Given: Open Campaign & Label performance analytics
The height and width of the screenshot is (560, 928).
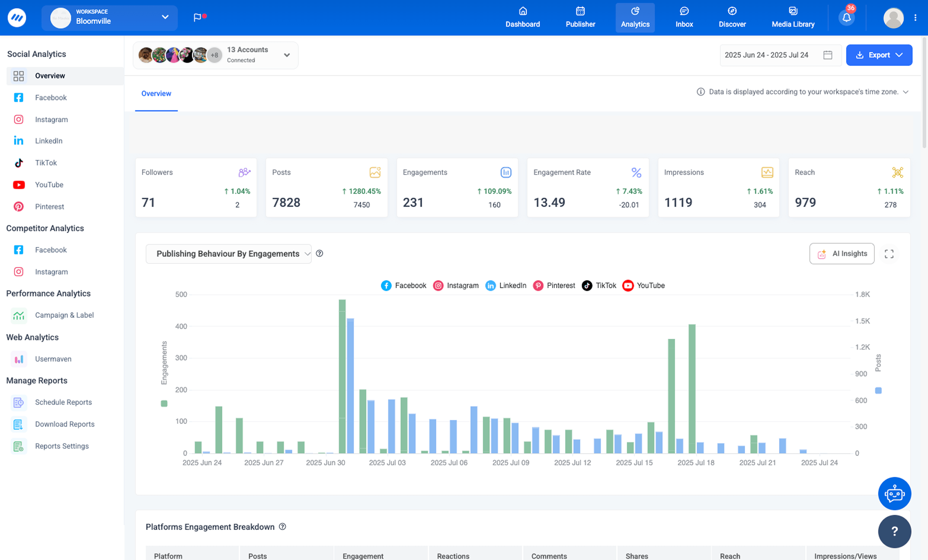Looking at the screenshot, I should point(64,315).
